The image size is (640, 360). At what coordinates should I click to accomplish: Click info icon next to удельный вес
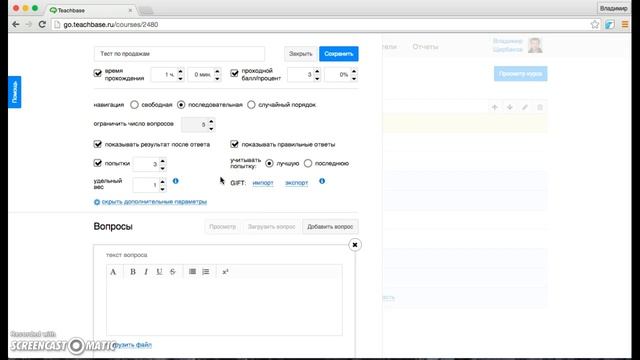coord(176,181)
